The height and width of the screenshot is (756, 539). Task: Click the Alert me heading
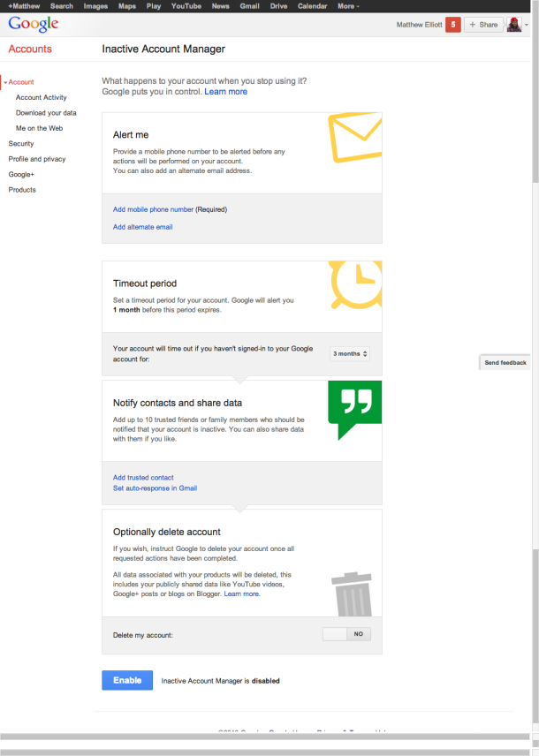(x=131, y=135)
